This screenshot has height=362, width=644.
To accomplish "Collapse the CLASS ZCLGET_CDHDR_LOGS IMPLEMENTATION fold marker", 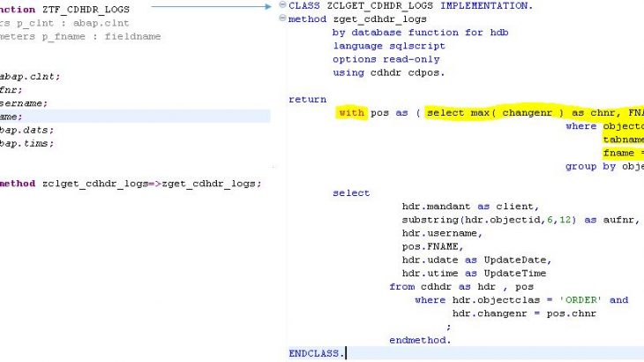I will [282, 6].
